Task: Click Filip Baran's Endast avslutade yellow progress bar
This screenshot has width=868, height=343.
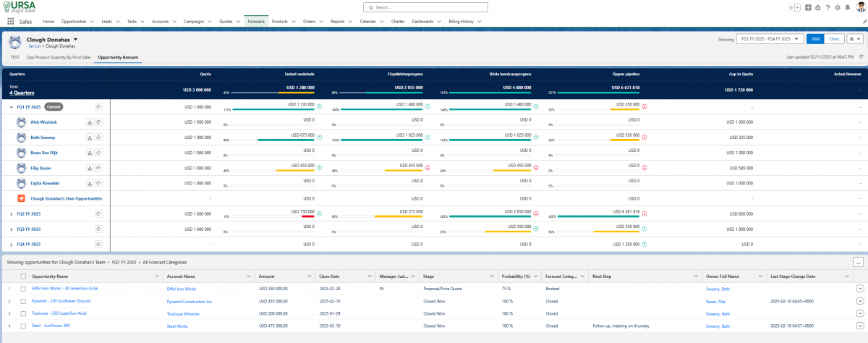Action: (x=294, y=171)
